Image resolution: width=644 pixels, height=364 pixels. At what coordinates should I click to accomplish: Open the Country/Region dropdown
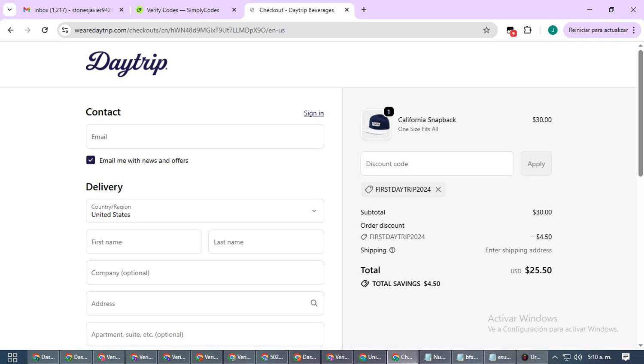tap(205, 211)
